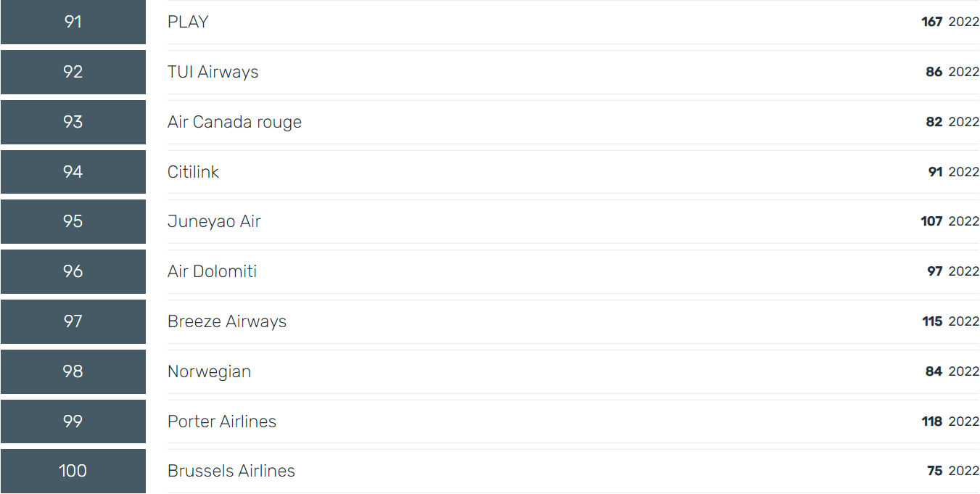Click the rank 97 number box
Screen dimensions: 980x494
point(73,321)
